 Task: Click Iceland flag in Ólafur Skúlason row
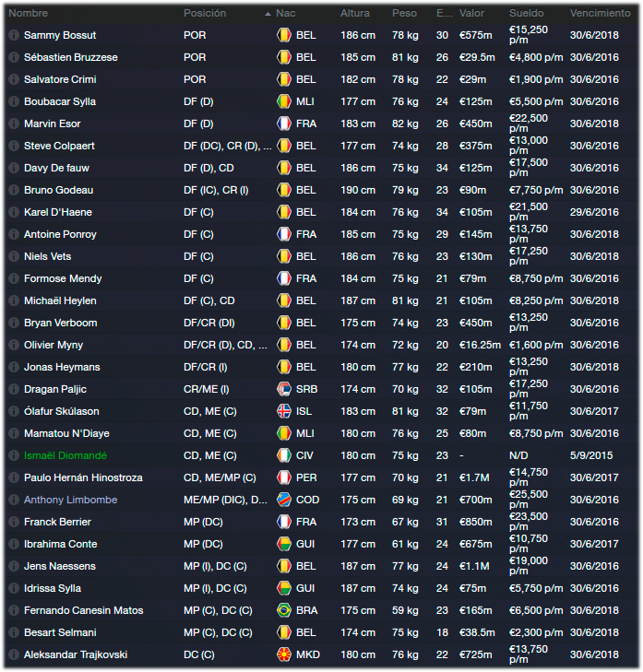284,411
